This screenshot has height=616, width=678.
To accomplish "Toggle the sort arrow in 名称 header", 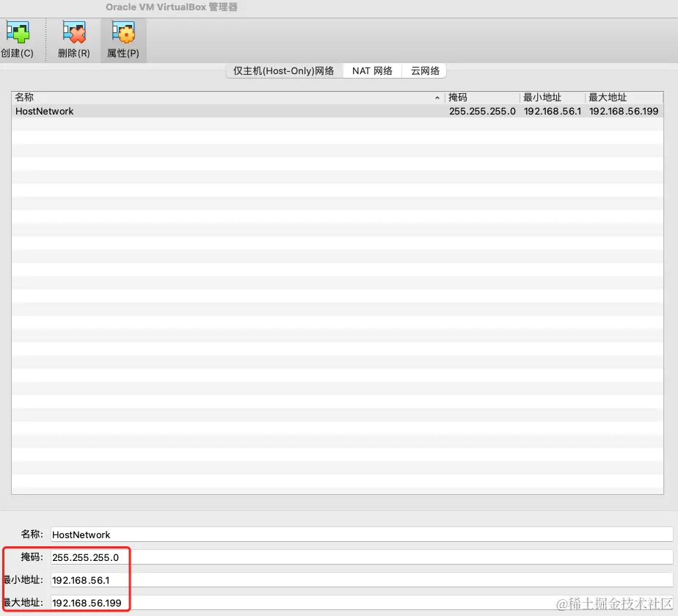I will pos(437,98).
